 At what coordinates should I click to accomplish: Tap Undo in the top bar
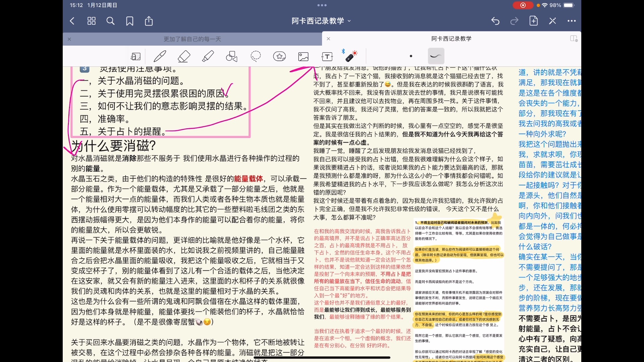tap(495, 21)
